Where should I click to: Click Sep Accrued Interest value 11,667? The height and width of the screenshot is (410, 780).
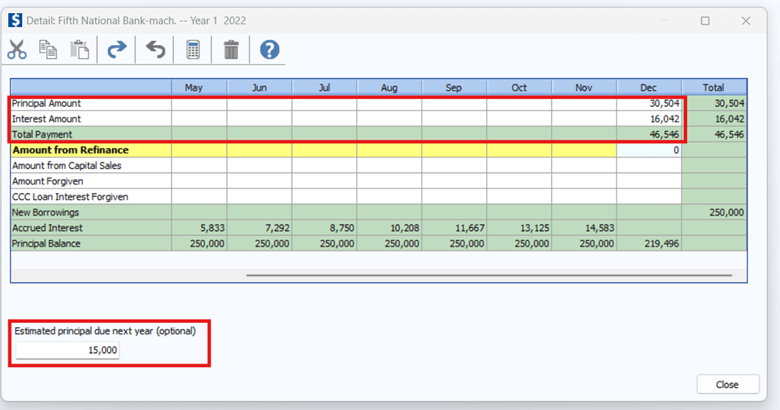tap(454, 228)
